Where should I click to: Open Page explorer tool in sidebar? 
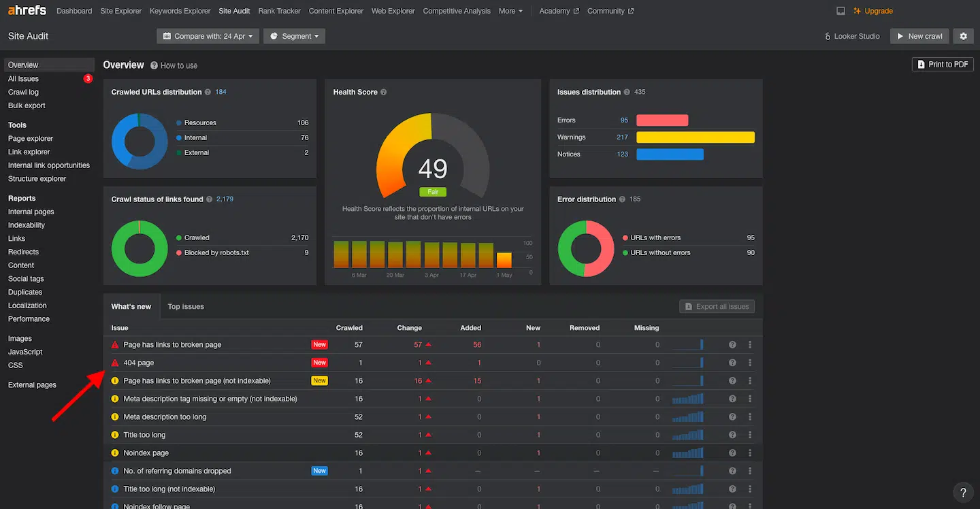coord(31,139)
